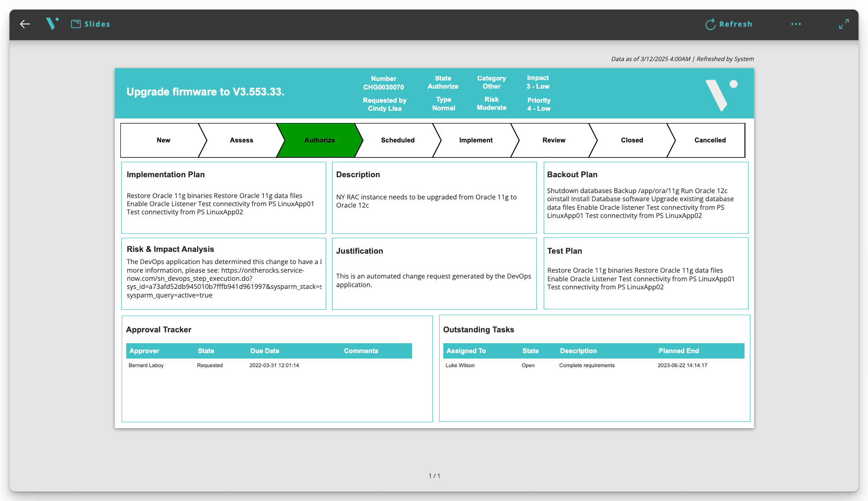868x501 pixels.
Task: Click the Shutdown databases backout text
Action: [640, 203]
